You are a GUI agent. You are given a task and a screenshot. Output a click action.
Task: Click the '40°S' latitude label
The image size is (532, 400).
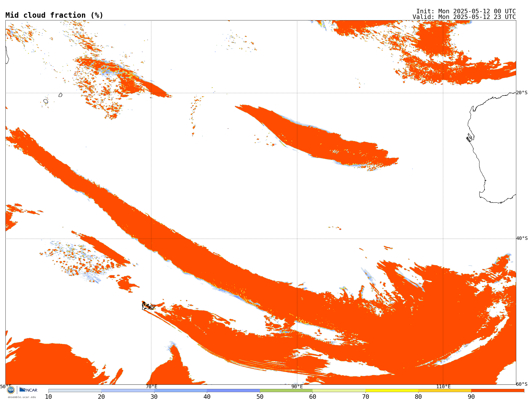[x=522, y=238]
